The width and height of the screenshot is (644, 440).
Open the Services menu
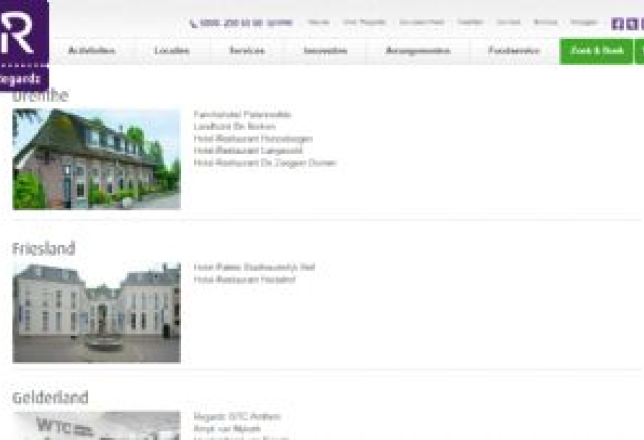(247, 51)
